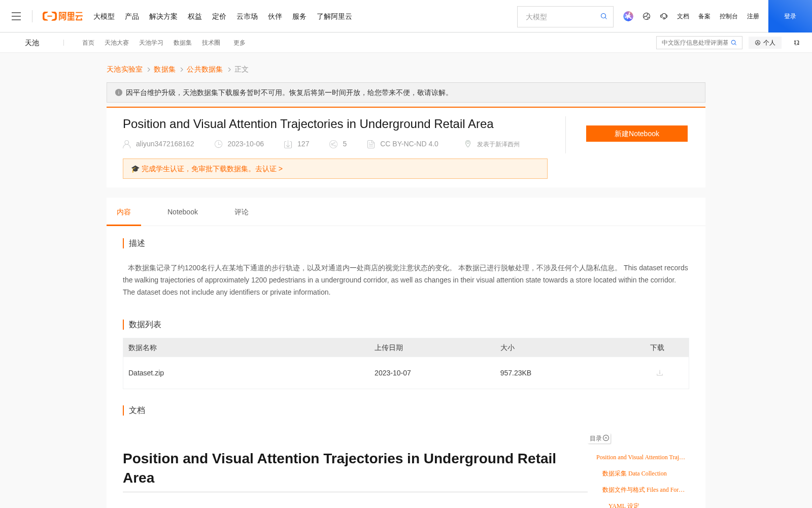The height and width of the screenshot is (508, 812).
Task: Open the 备案 link
Action: tap(704, 16)
